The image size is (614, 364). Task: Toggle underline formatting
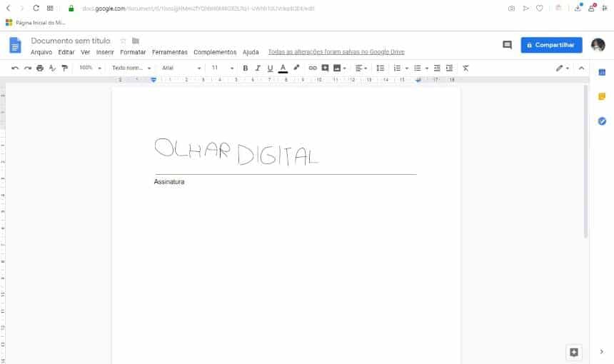point(270,68)
